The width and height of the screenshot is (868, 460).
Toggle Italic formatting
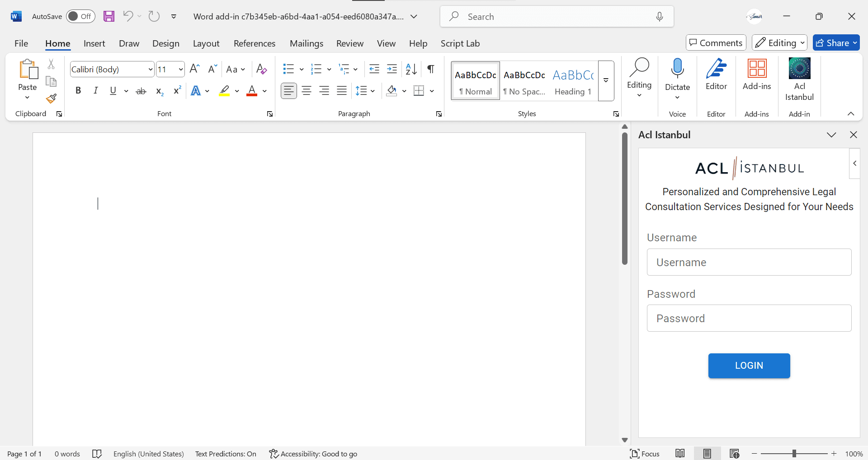point(95,91)
